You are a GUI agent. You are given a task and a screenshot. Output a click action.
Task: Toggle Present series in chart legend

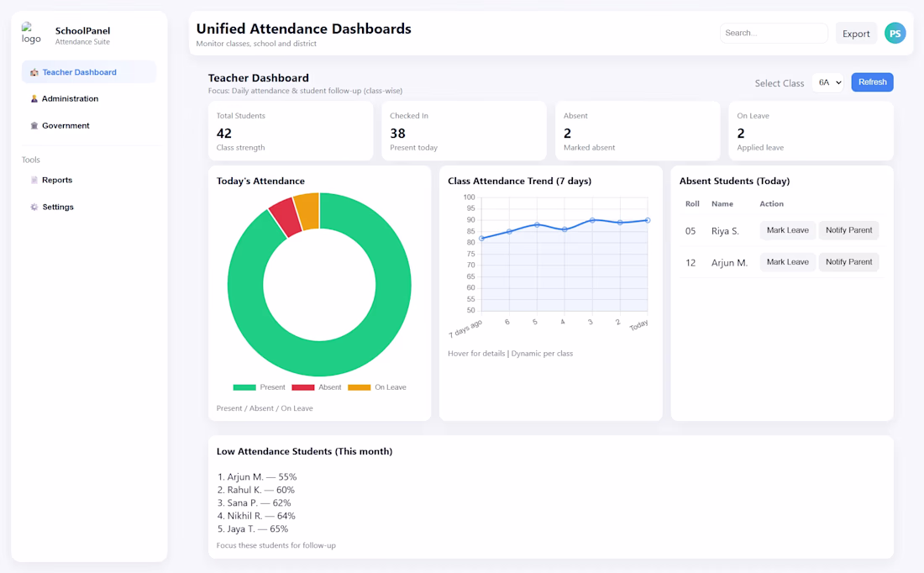(260, 387)
